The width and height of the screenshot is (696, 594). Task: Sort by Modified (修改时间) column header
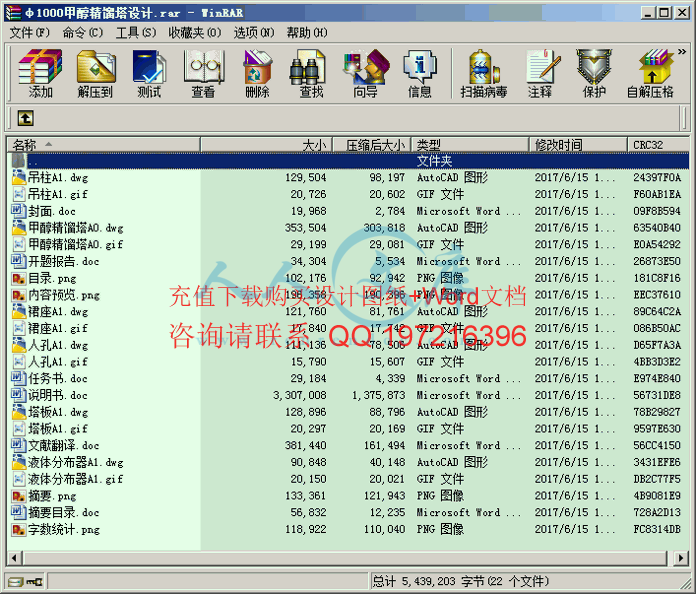click(x=578, y=145)
